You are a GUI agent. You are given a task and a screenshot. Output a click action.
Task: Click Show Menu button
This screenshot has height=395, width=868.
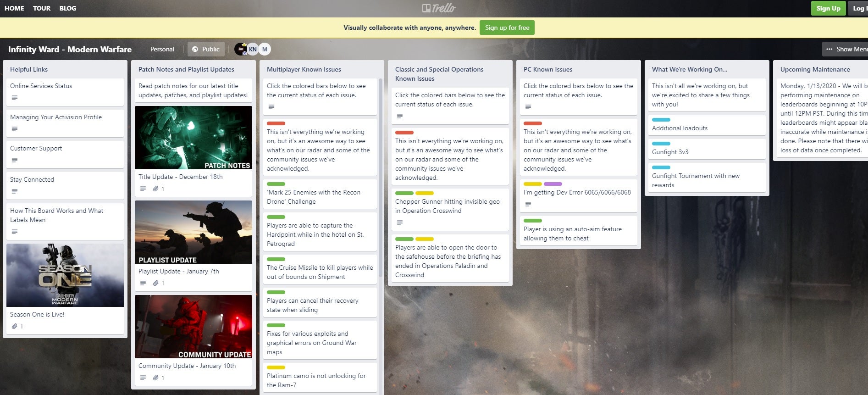[x=845, y=49]
